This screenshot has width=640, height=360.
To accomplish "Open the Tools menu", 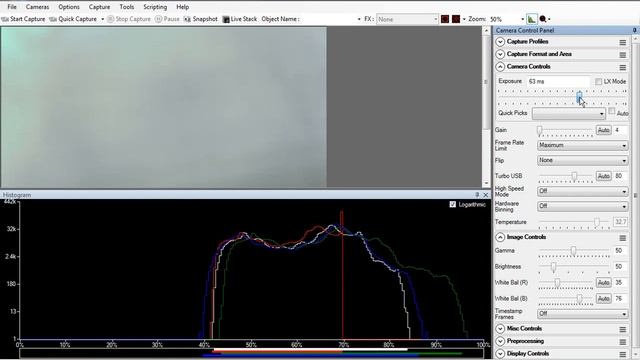I will [127, 7].
